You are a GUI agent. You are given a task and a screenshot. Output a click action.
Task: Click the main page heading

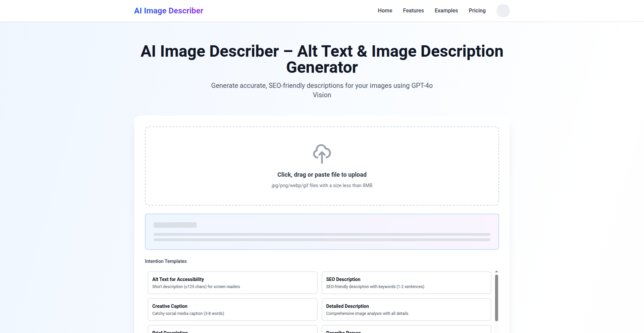click(322, 59)
